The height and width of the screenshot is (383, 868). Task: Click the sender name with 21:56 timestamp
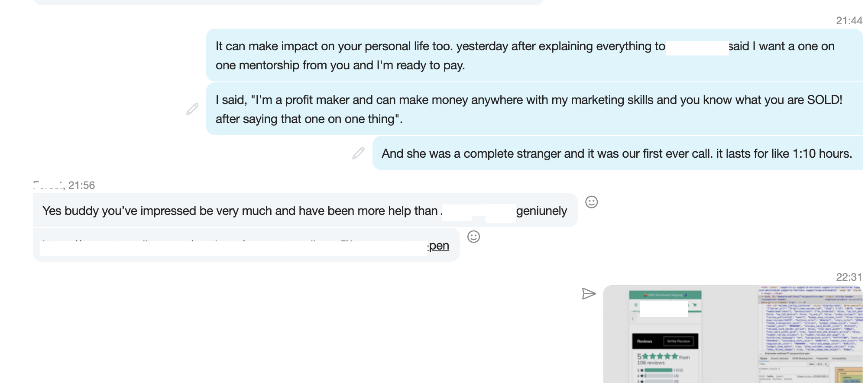point(64,185)
